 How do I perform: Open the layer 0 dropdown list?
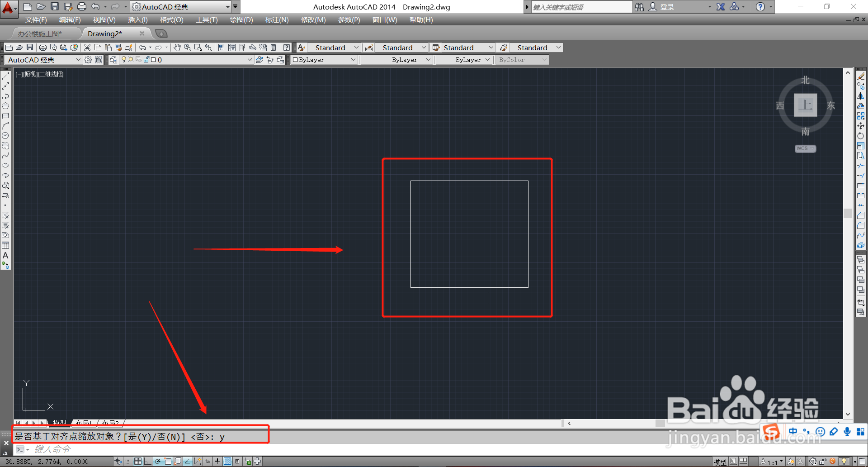[249, 60]
